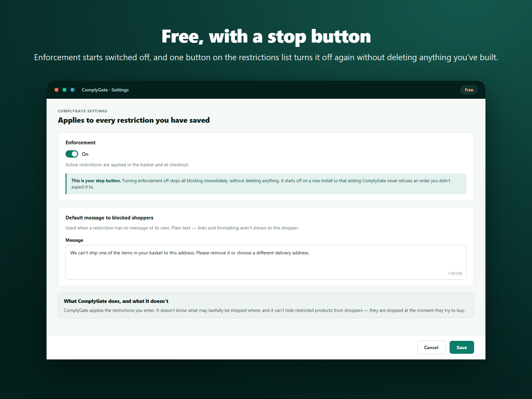Save the ComplyGate settings
532x399 pixels.
462,347
